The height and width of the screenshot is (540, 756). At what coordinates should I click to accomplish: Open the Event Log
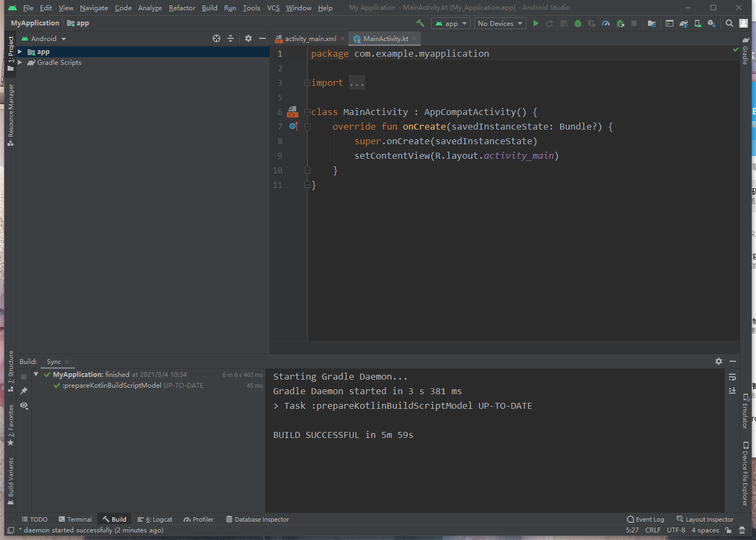click(x=646, y=519)
